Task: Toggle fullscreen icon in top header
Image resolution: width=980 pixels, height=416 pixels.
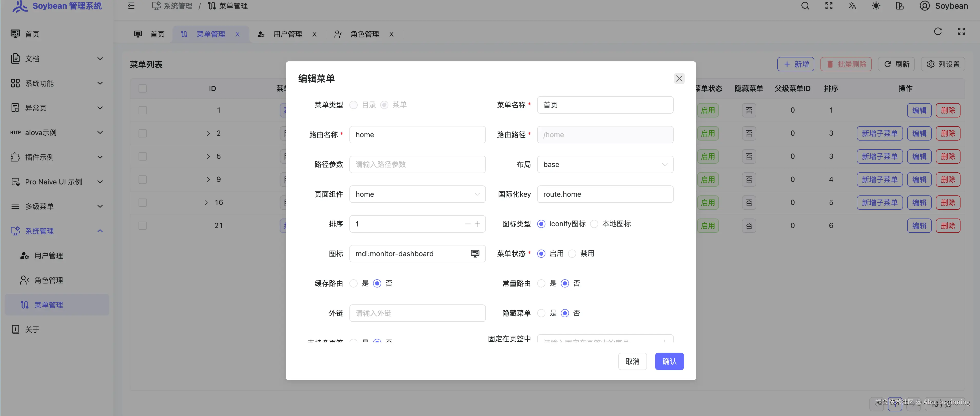Action: click(829, 6)
